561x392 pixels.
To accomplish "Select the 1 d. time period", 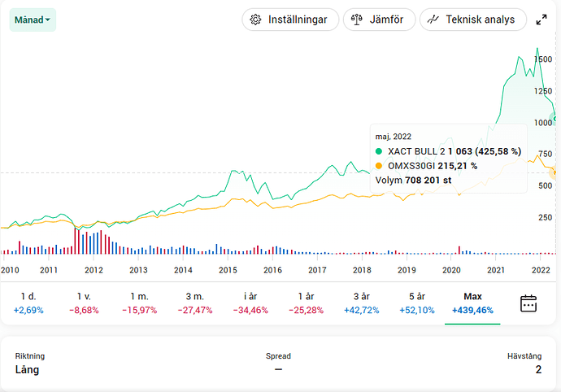I will point(28,303).
